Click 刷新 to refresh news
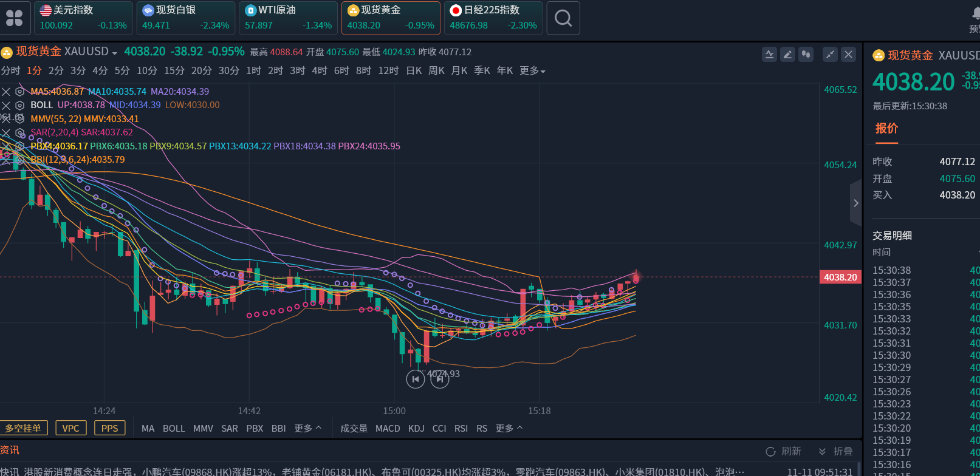The height and width of the screenshot is (476, 980). [x=784, y=451]
